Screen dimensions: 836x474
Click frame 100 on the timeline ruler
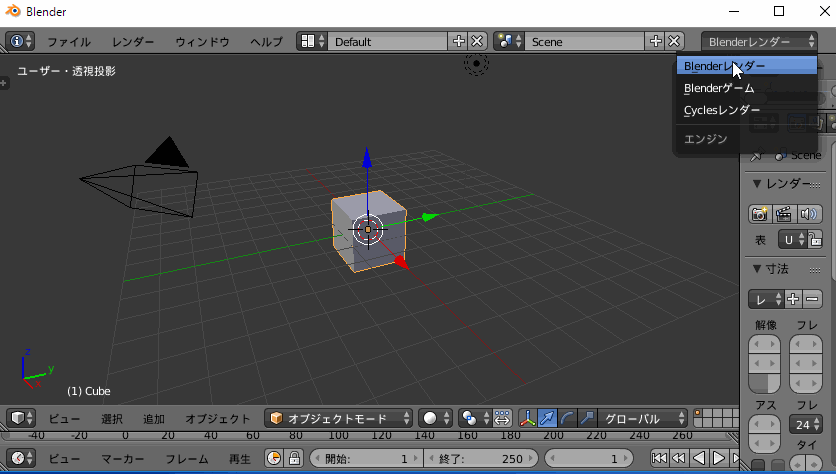tap(338, 435)
